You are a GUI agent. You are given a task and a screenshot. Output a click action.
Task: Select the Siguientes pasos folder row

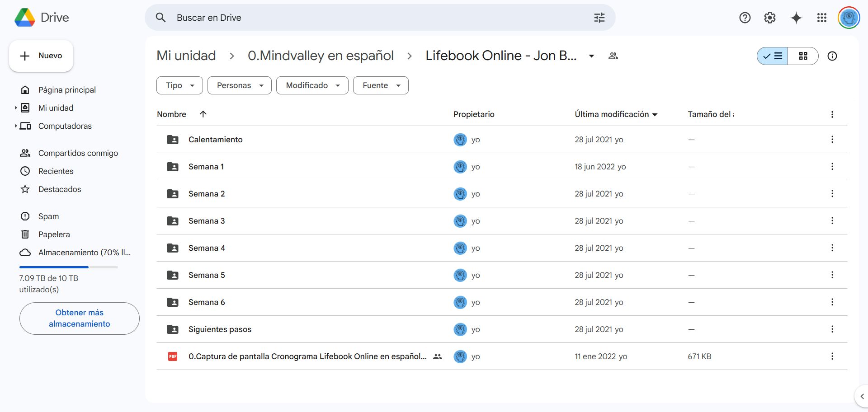tap(502, 329)
